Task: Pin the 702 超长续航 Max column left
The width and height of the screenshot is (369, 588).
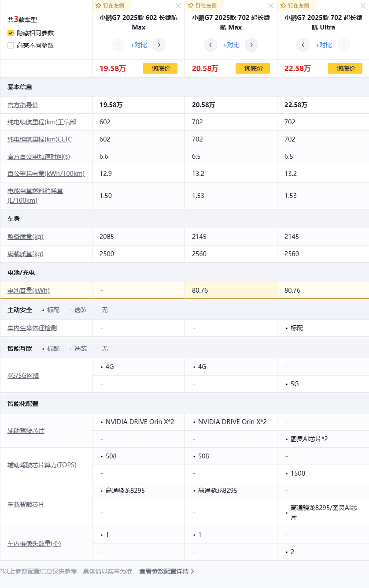Action: pos(202,5)
